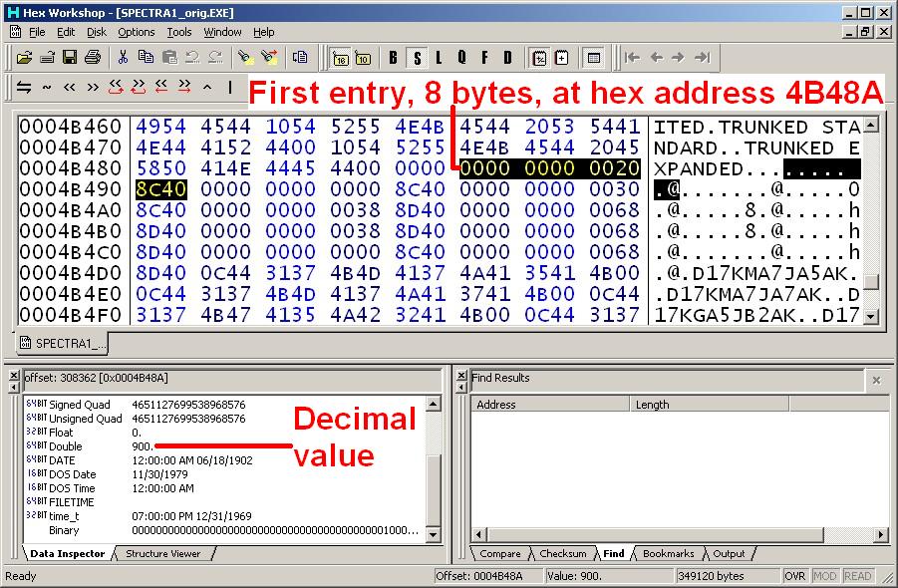Open the Base Converter toolbar icon
The width and height of the screenshot is (898, 588).
coord(539,58)
